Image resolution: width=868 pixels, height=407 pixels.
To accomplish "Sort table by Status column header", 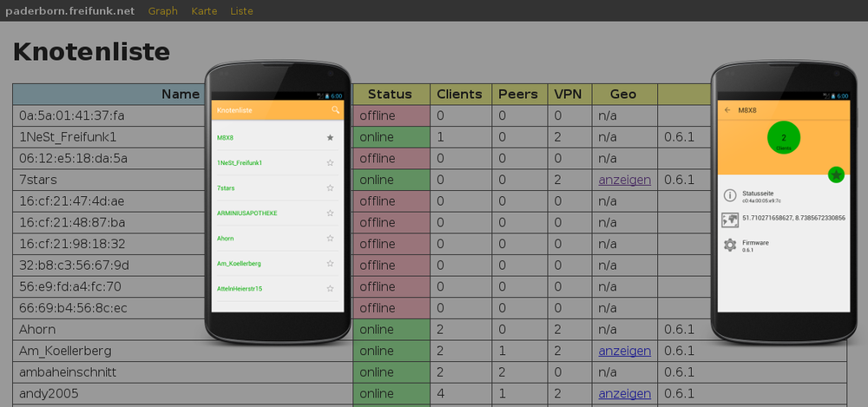I will pyautogui.click(x=390, y=94).
